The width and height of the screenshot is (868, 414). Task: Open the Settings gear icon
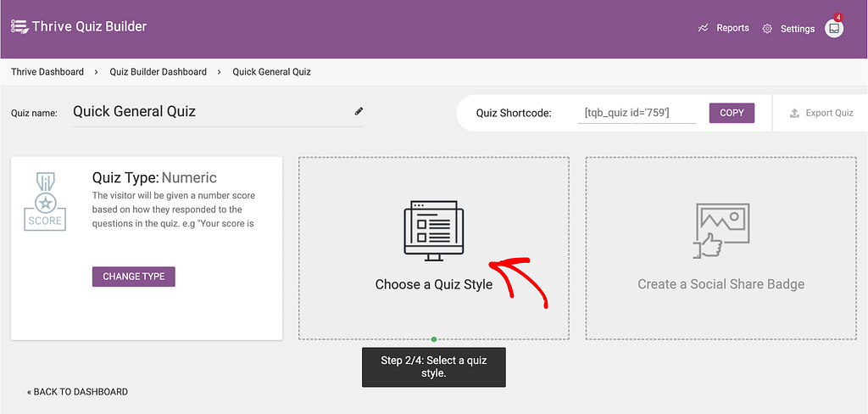click(766, 29)
